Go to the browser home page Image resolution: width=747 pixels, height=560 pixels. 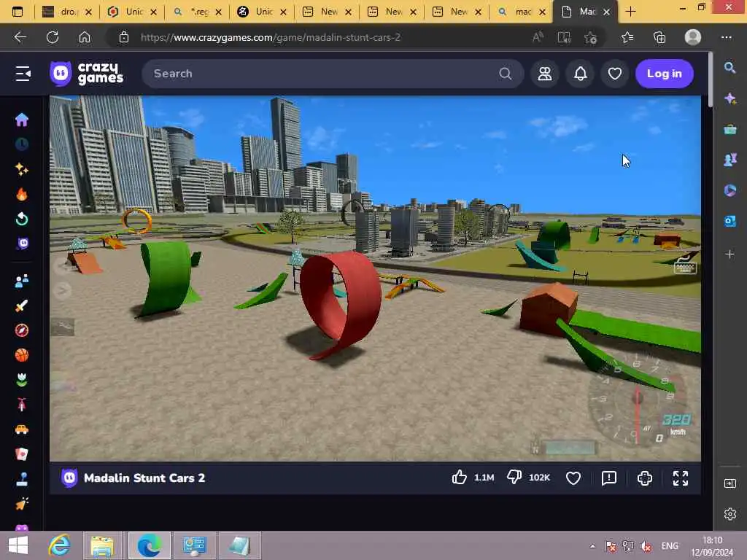point(85,37)
